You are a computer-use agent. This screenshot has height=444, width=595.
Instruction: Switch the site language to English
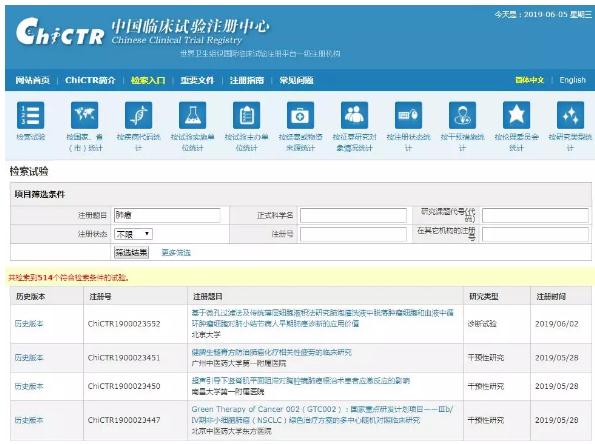(x=573, y=80)
